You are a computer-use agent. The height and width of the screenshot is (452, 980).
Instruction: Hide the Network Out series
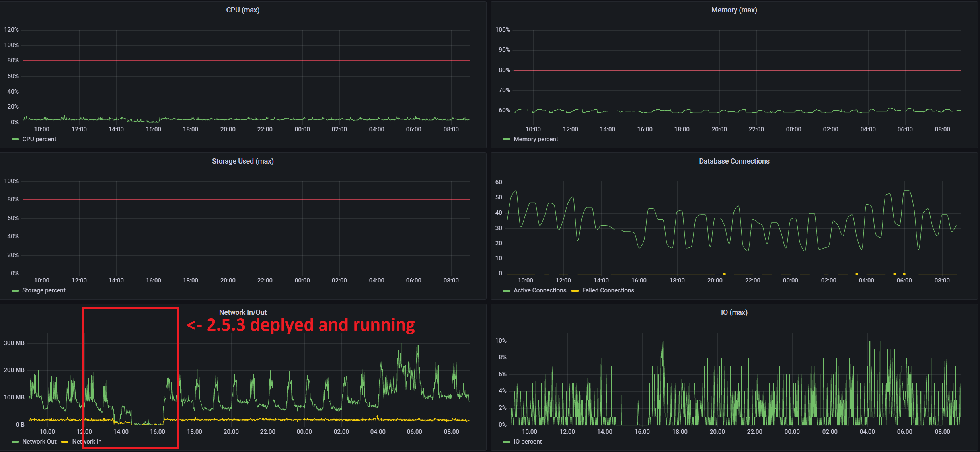[x=39, y=442]
